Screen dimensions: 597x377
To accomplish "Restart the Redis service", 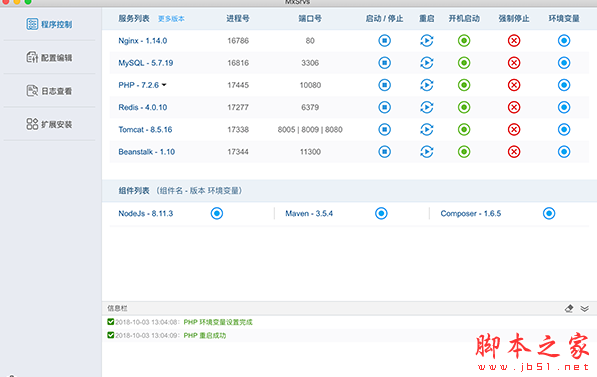I will click(x=427, y=107).
